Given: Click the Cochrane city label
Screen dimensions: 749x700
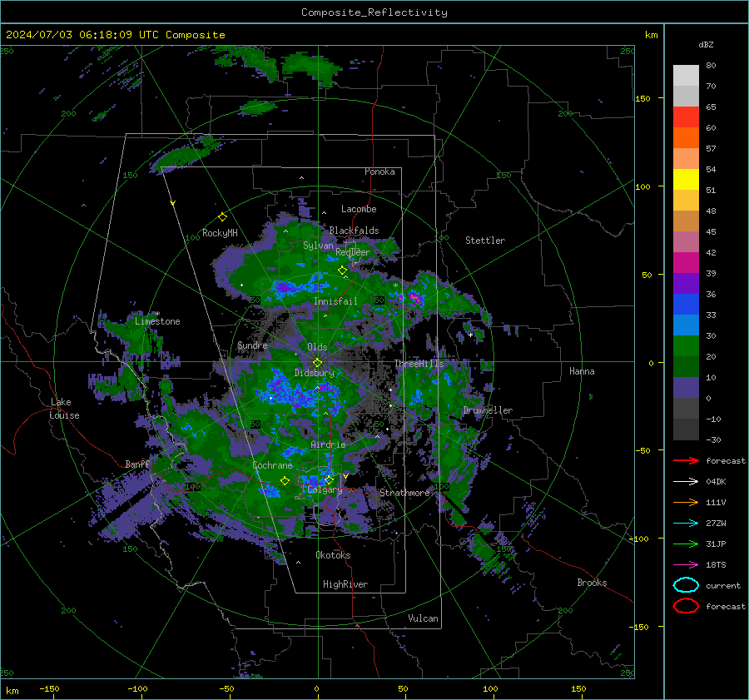Looking at the screenshot, I should pos(272,465).
